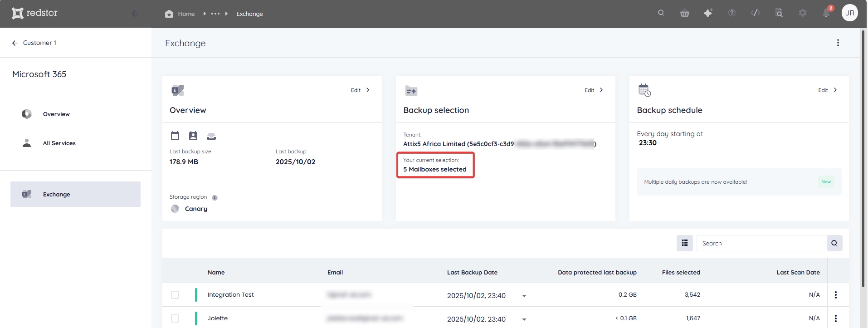Expand Integration Test backup date dropdown
The height and width of the screenshot is (328, 868).
coord(524,296)
